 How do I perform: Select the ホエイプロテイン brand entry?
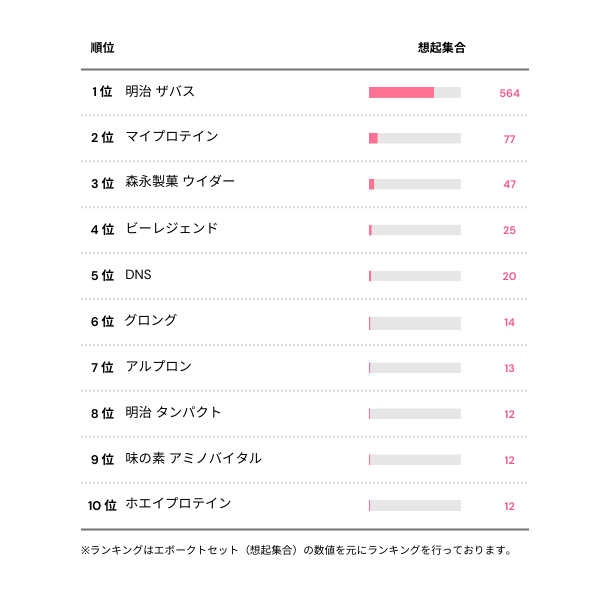[x=178, y=504]
